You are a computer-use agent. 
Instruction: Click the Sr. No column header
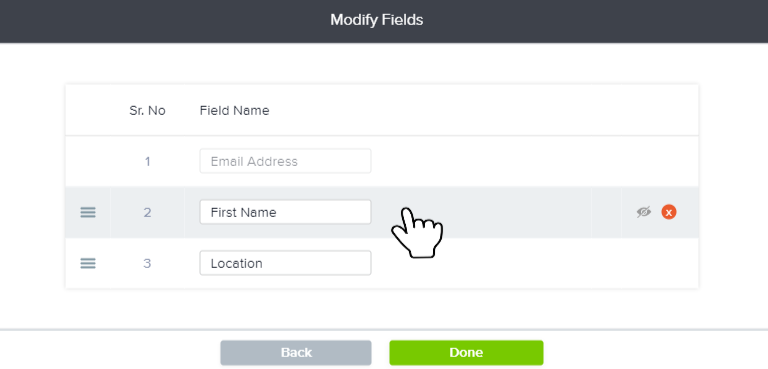click(147, 111)
